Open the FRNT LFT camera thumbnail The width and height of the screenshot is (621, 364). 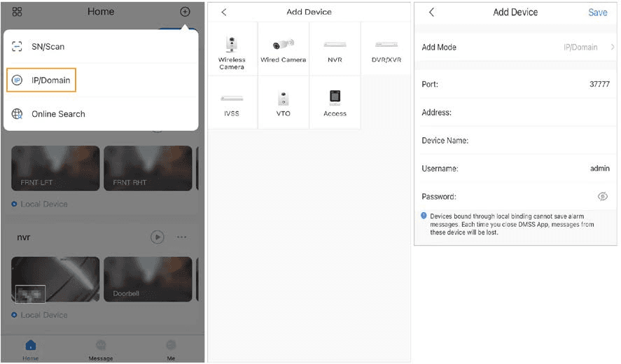coord(55,168)
